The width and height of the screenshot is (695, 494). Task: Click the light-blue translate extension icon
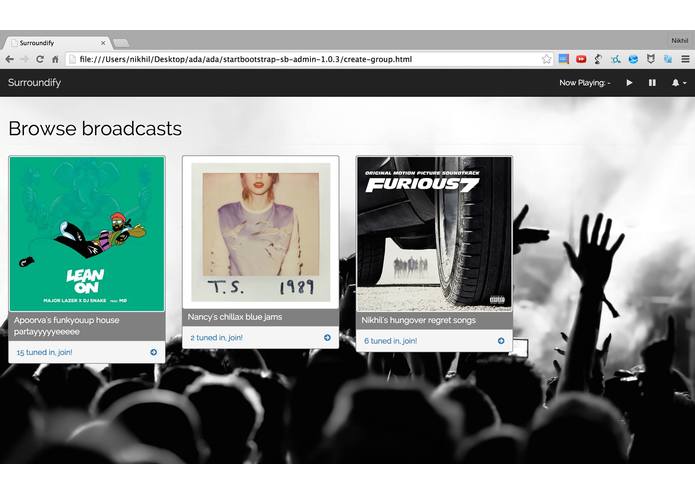pos(668,59)
